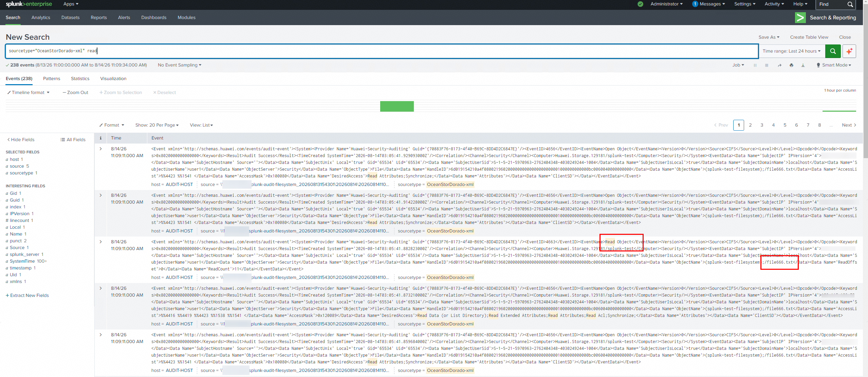Expand the second event row

click(x=100, y=195)
